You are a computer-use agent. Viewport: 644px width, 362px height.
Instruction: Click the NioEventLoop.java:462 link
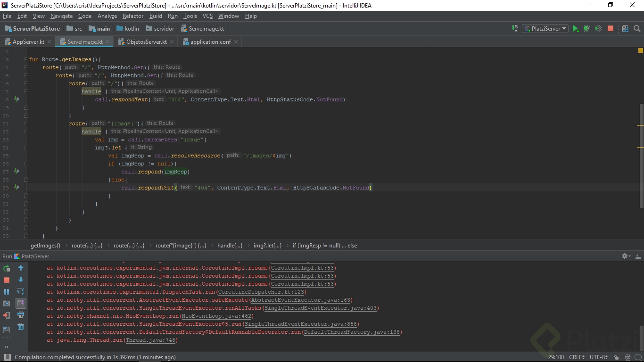217,316
